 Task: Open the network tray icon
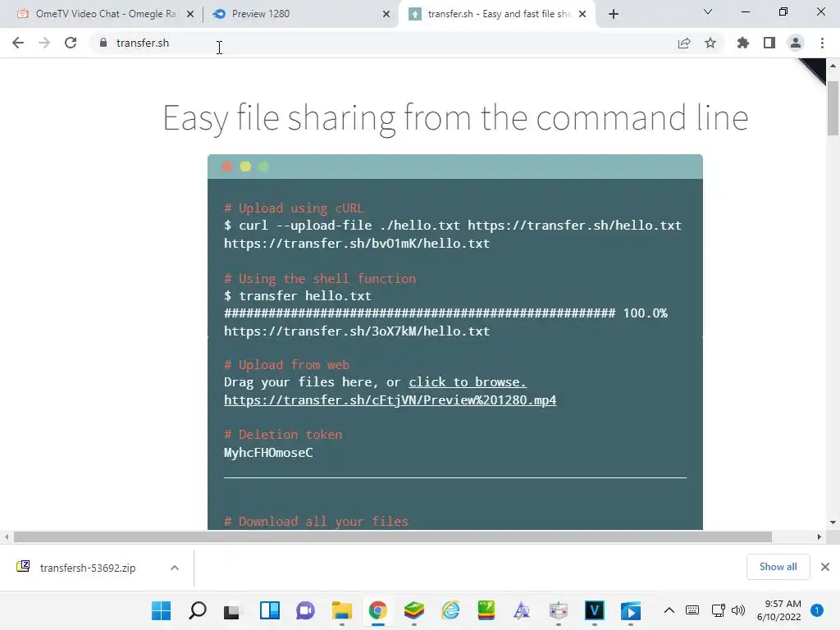point(718,609)
